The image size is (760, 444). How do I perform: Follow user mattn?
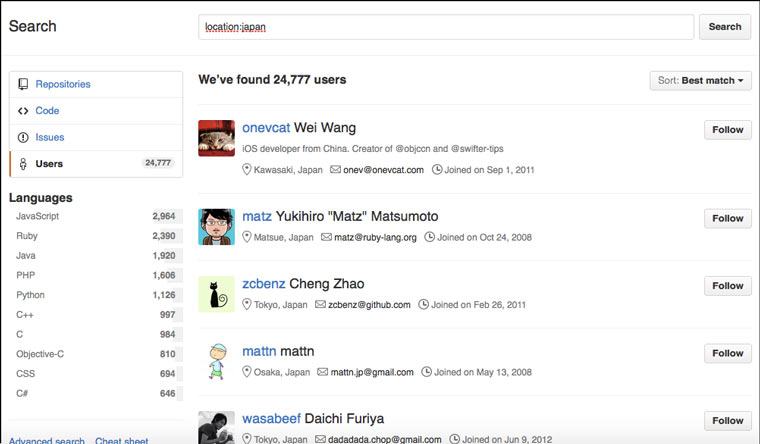click(x=728, y=353)
